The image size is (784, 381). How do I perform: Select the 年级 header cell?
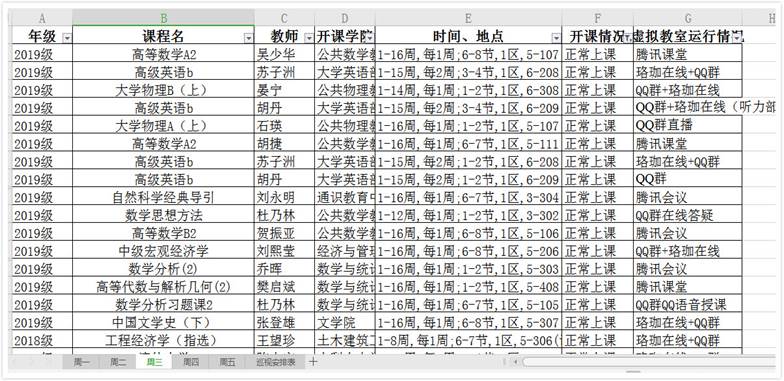coord(42,36)
